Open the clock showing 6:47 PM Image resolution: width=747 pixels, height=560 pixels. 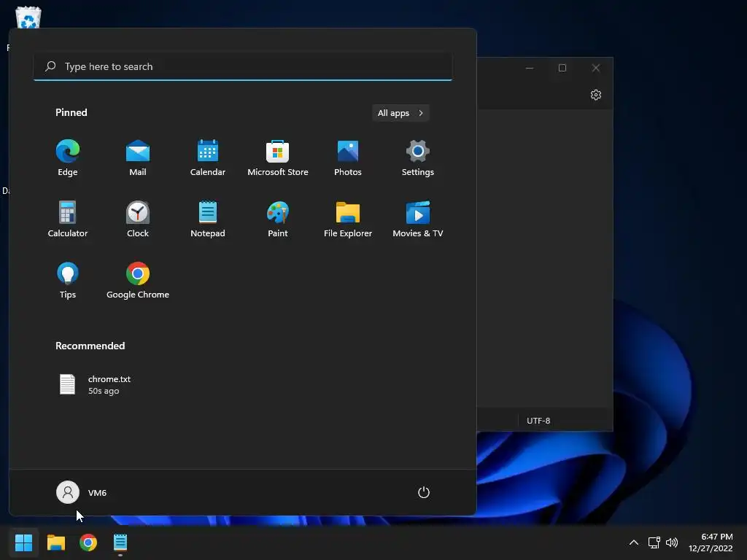click(711, 542)
